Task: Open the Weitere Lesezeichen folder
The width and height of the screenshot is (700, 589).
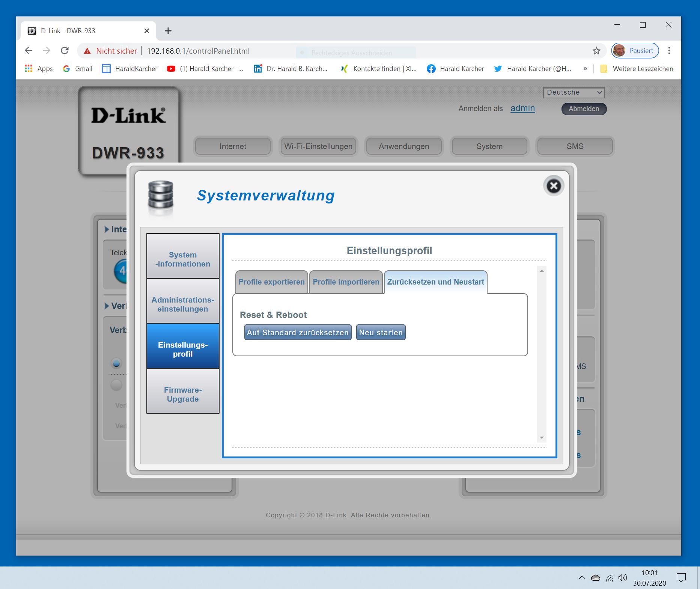Action: coord(637,69)
